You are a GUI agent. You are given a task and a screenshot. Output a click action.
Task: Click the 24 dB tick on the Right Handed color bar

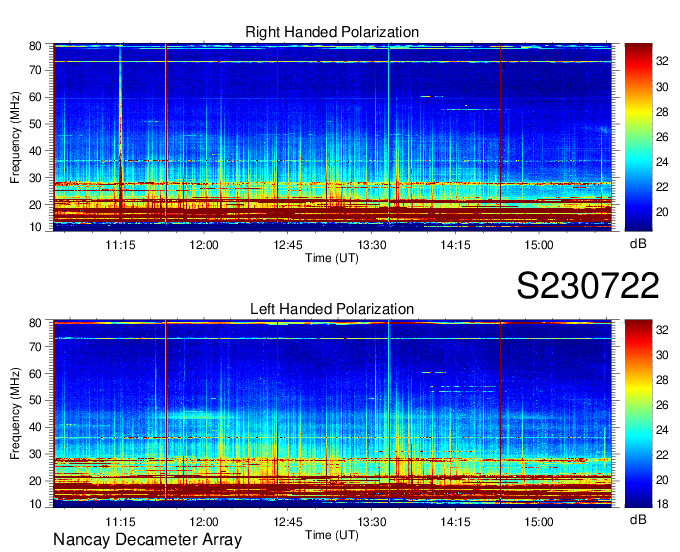pos(662,162)
